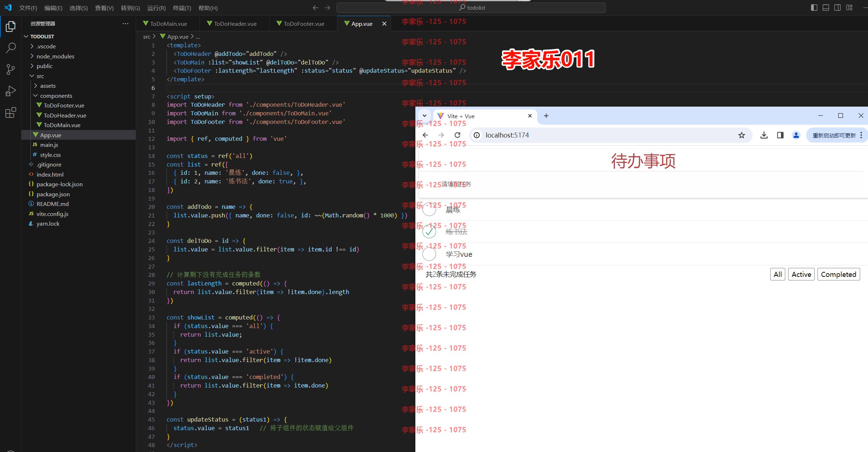The height and width of the screenshot is (452, 868).
Task: Click the Completed filter button
Action: (839, 274)
